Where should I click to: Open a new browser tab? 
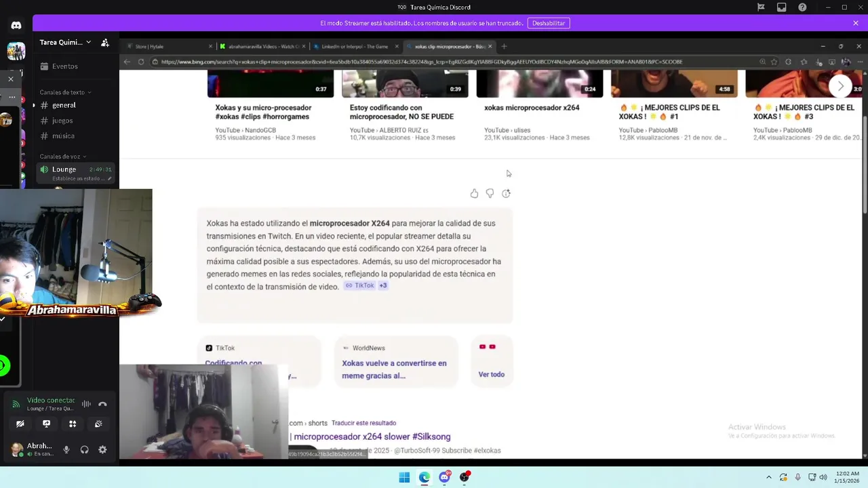[504, 46]
